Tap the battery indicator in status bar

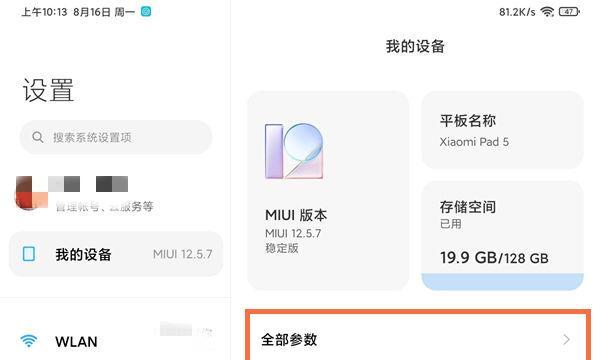pyautogui.click(x=569, y=12)
